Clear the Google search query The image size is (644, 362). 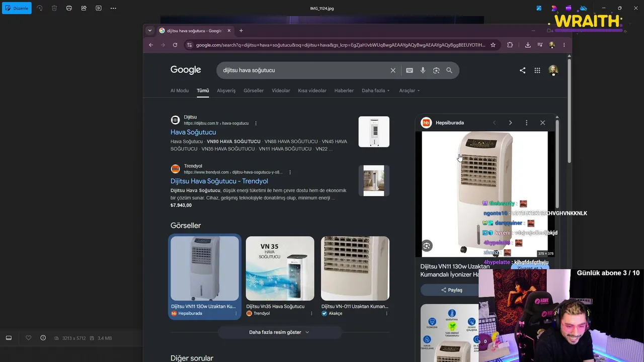tap(393, 70)
